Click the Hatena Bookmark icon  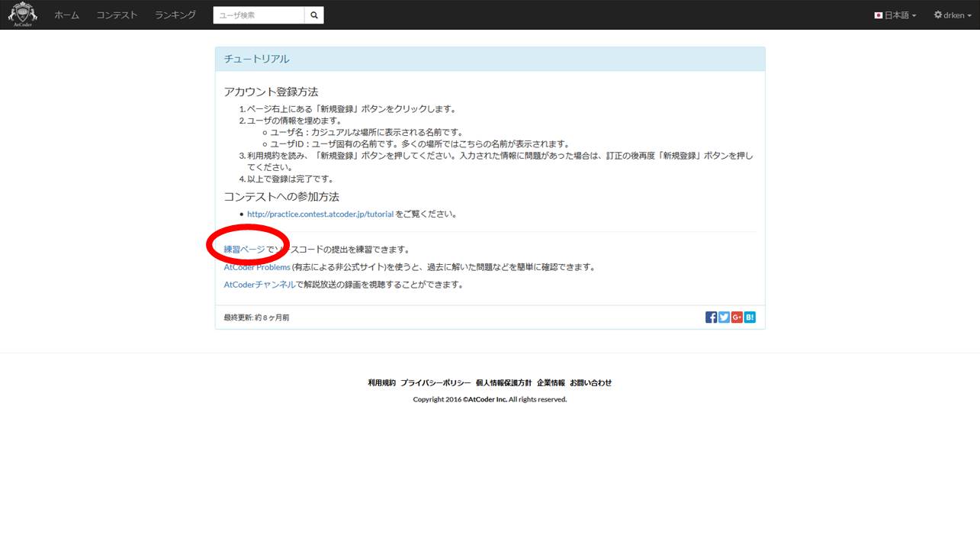pos(749,316)
